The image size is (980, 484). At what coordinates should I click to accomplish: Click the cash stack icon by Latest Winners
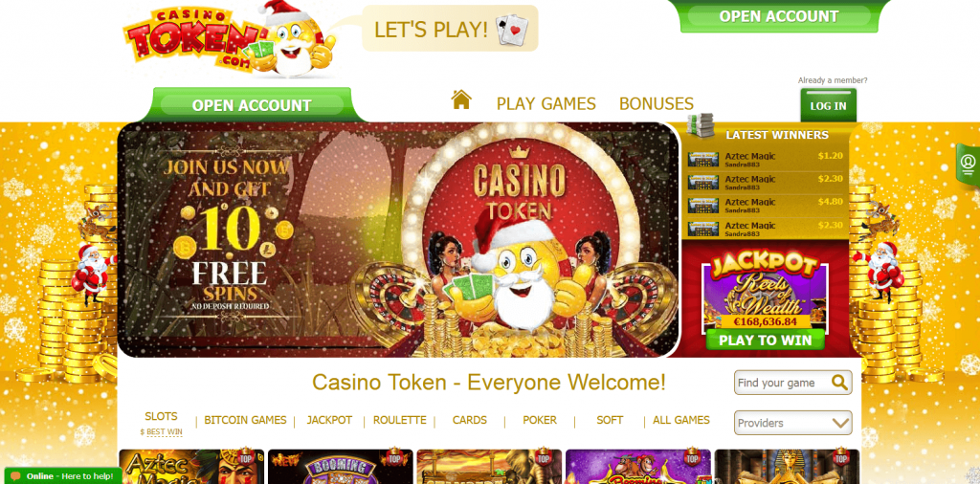(x=700, y=125)
